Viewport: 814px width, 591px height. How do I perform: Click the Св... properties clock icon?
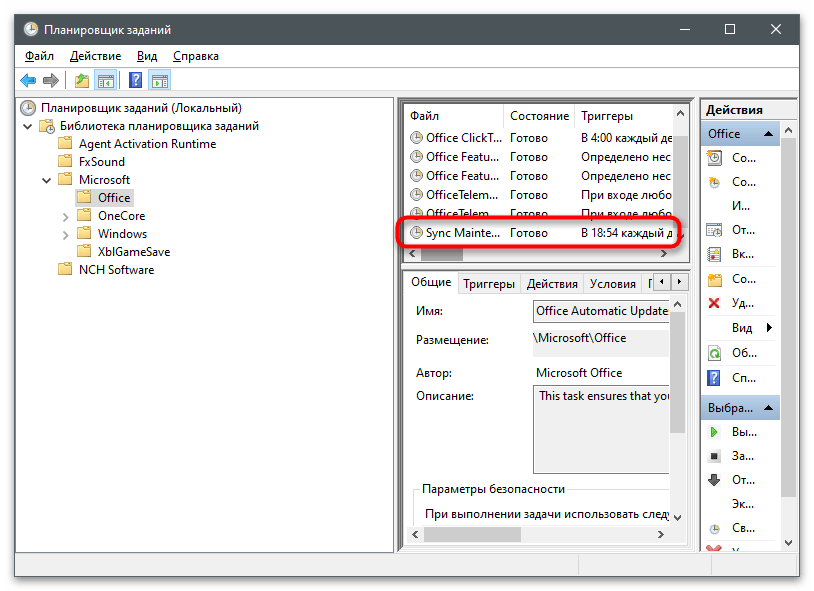(x=715, y=529)
